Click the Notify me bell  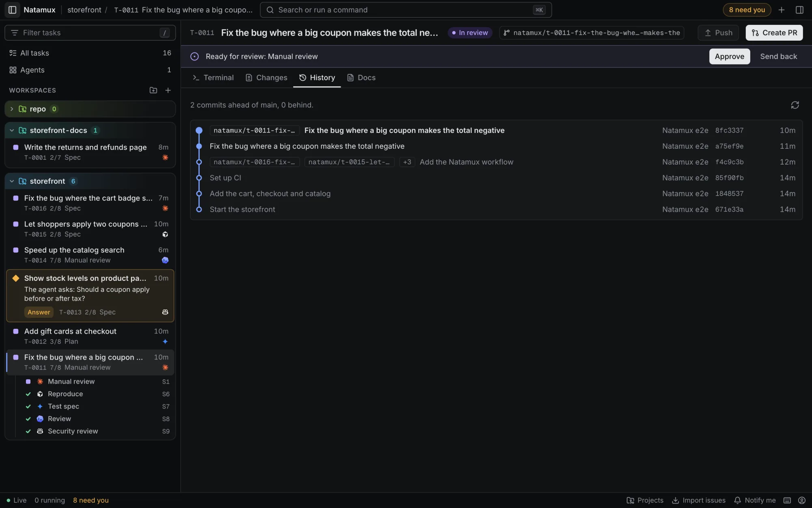755,500
